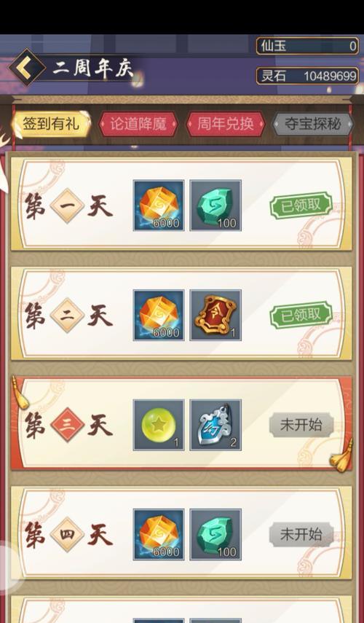
Task: Tap the green jade 100 icon on Day 4
Action: tap(215, 535)
